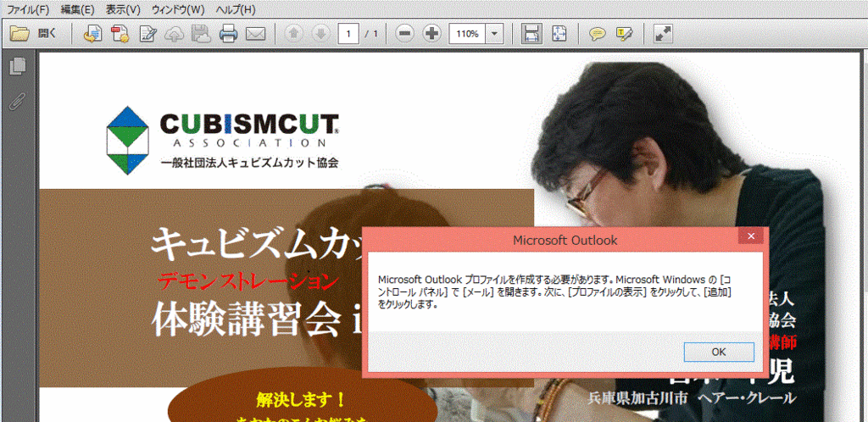Click the open folder icon

pos(19,34)
